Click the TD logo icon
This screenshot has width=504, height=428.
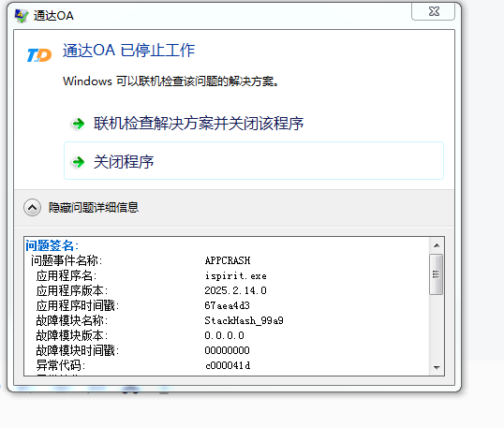[x=39, y=55]
